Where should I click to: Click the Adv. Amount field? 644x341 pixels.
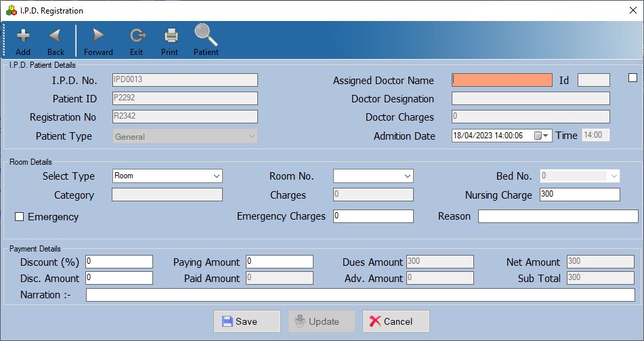(x=440, y=278)
